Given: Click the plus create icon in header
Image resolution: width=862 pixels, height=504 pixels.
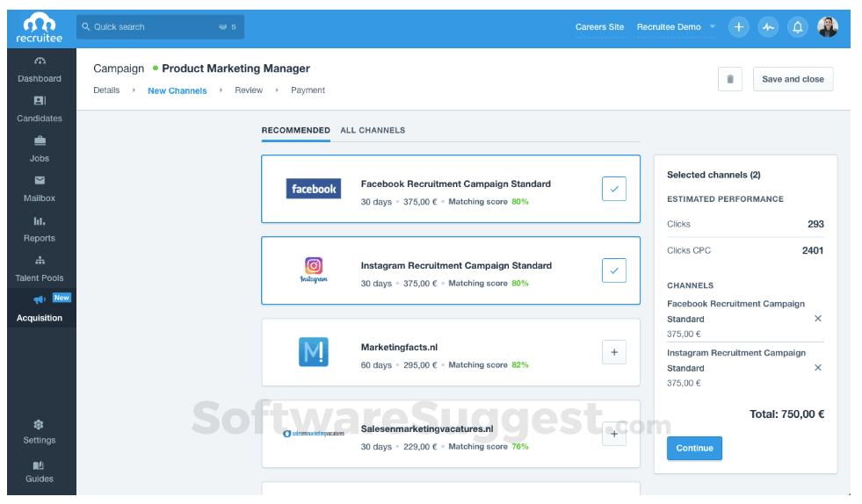Looking at the screenshot, I should [738, 27].
